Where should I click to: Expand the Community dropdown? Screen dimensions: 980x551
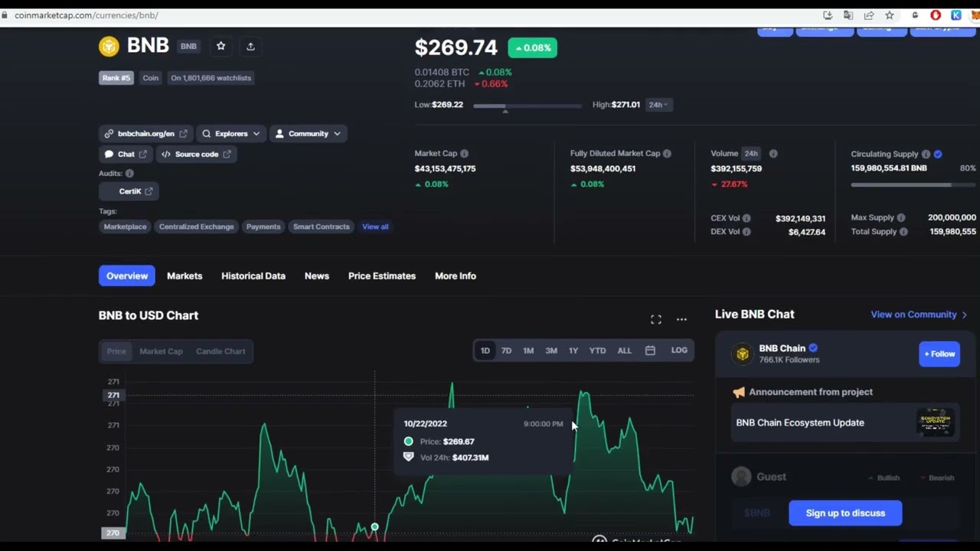pyautogui.click(x=308, y=134)
